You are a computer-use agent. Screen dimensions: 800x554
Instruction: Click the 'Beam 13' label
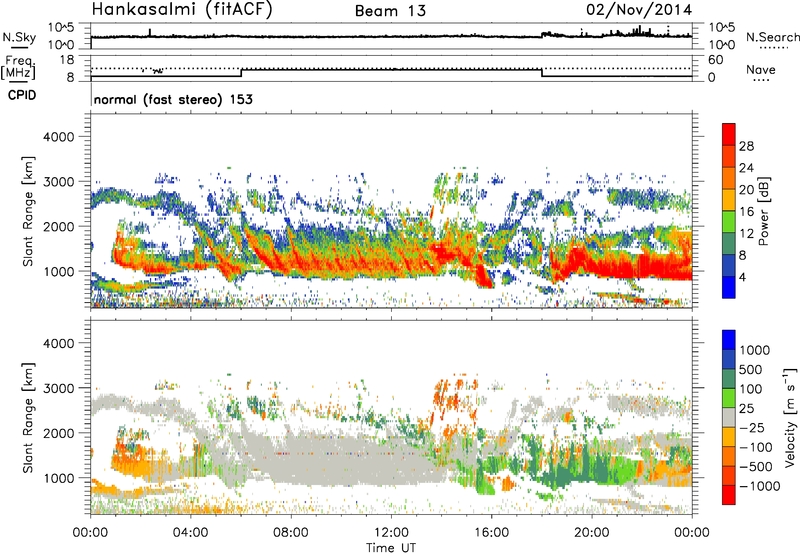(390, 11)
